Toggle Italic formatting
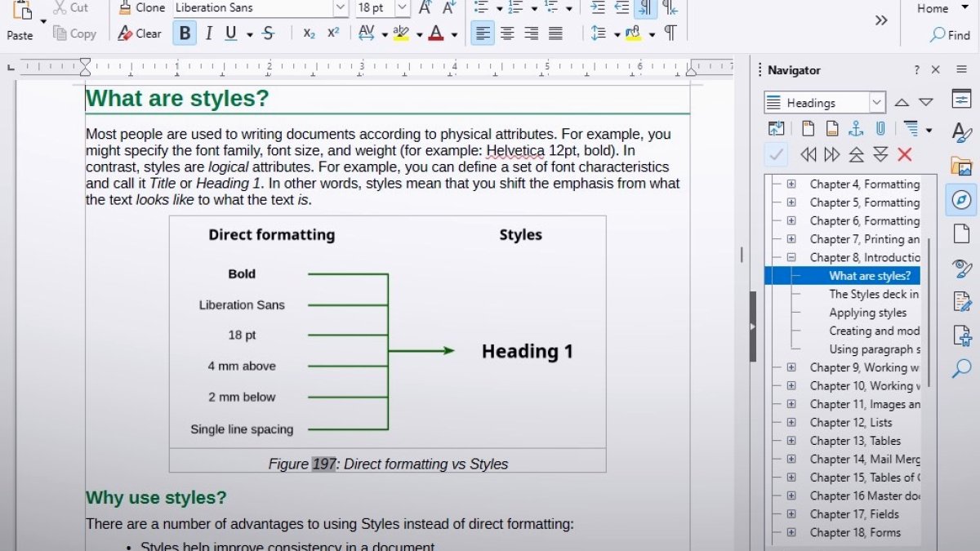 208,33
